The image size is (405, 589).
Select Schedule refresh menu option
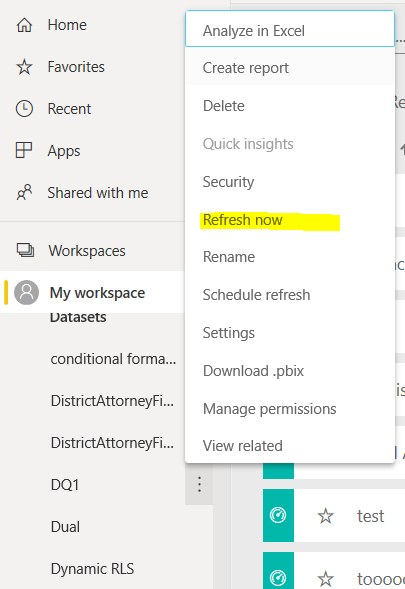click(290, 295)
